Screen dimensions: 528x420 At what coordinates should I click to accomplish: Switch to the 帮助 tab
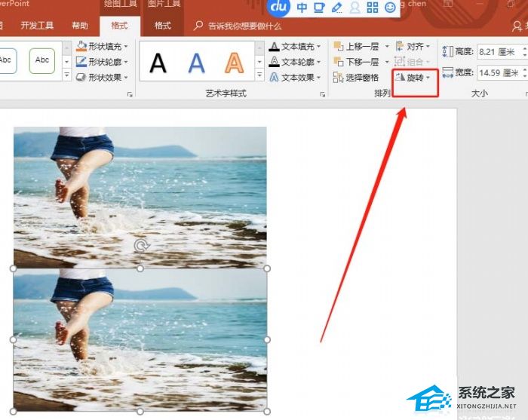coord(79,26)
